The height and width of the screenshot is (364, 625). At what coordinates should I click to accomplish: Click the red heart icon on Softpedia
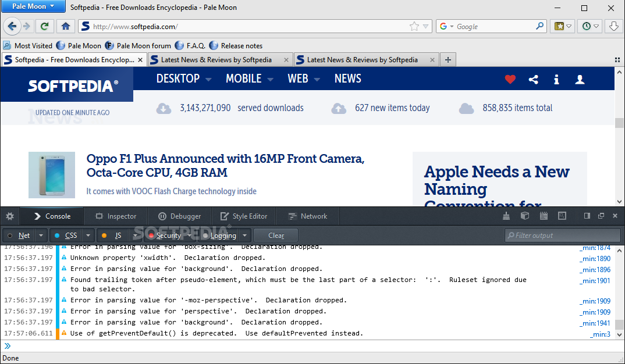coord(510,79)
